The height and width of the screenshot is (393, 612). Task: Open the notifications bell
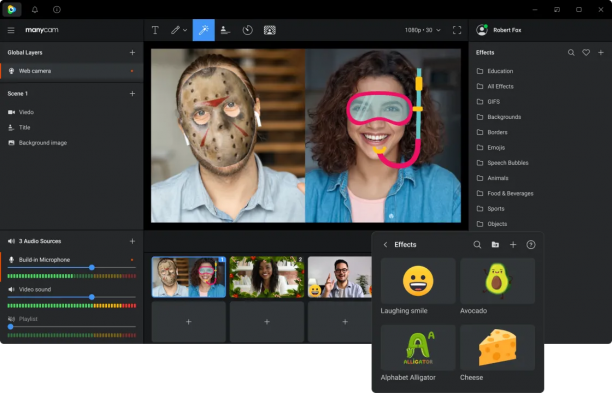click(x=35, y=10)
